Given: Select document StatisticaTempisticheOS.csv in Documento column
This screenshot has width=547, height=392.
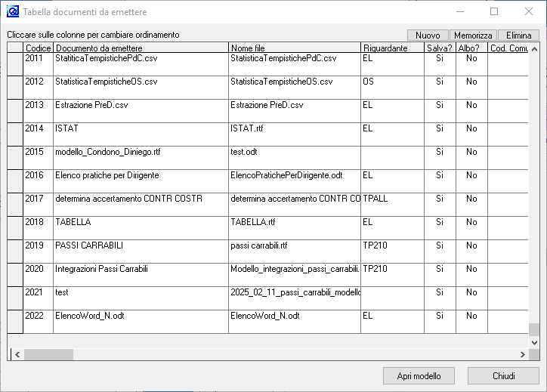Looking at the screenshot, I should pyautogui.click(x=141, y=88).
